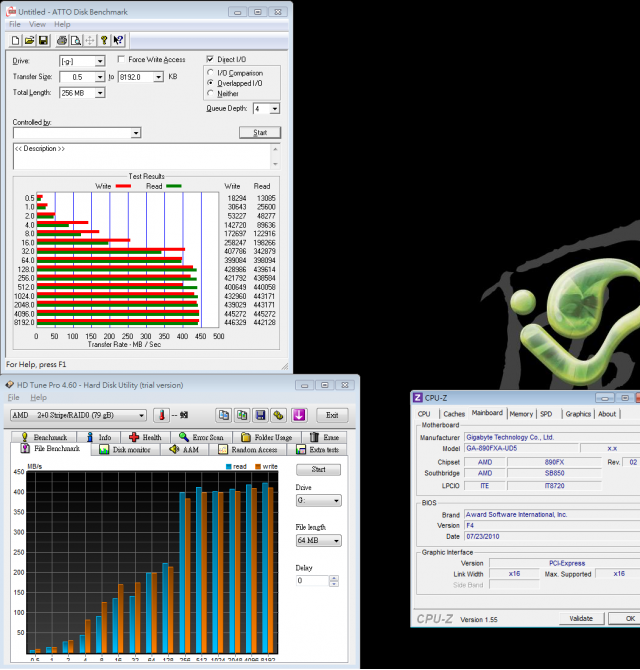Select the Neither radio button
The image size is (640, 670).
tap(210, 93)
